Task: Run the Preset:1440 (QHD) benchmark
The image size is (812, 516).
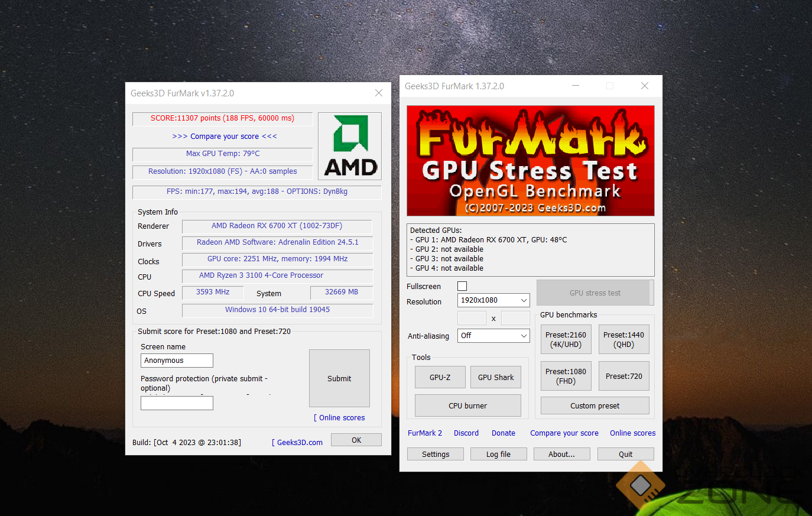Action: point(624,340)
